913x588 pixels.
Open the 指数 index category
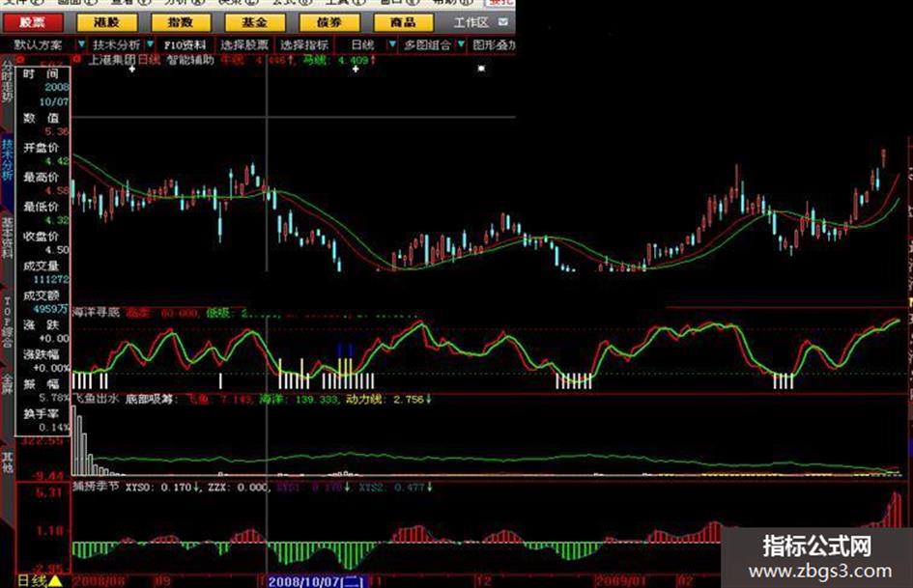pos(180,23)
